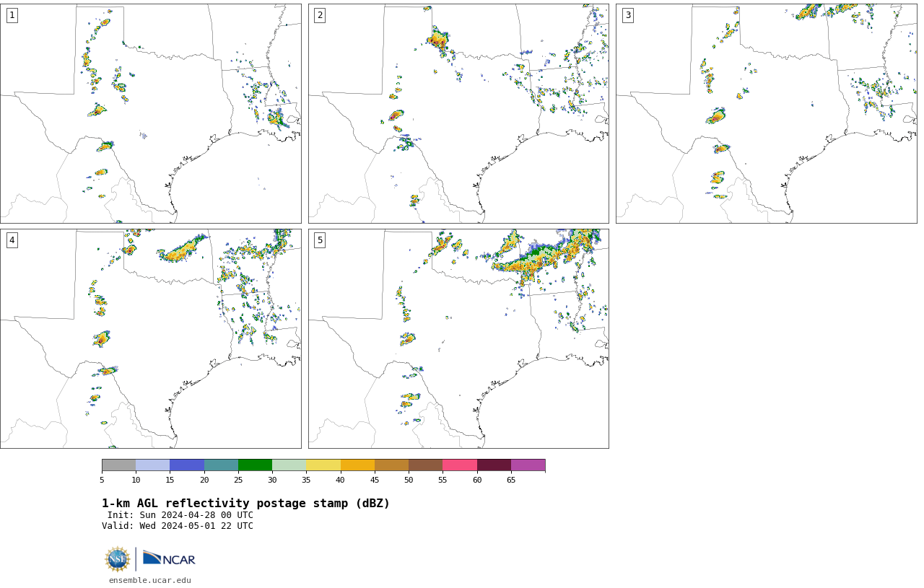Image resolution: width=924 pixels, height=588 pixels.
Task: Click the colorbar tick label 30
Action: click(272, 480)
